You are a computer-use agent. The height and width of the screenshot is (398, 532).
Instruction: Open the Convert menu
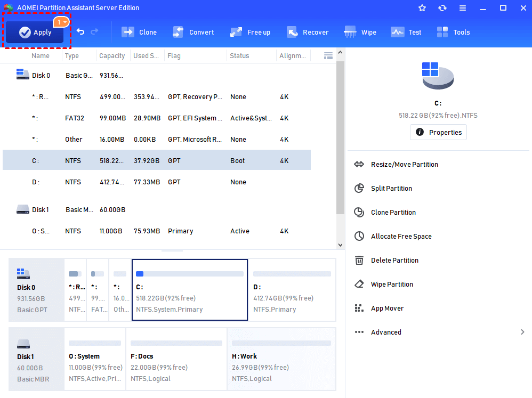point(194,32)
